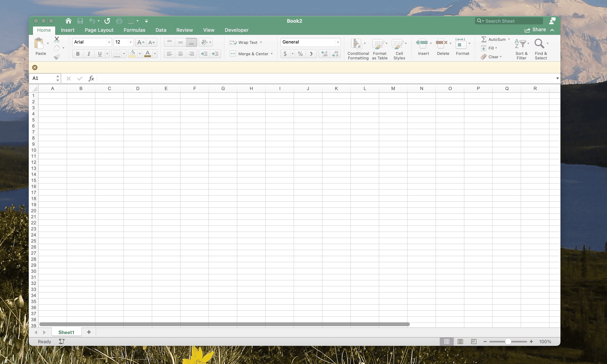Image resolution: width=607 pixels, height=364 pixels.
Task: Open Format as Table
Action: [380, 49]
